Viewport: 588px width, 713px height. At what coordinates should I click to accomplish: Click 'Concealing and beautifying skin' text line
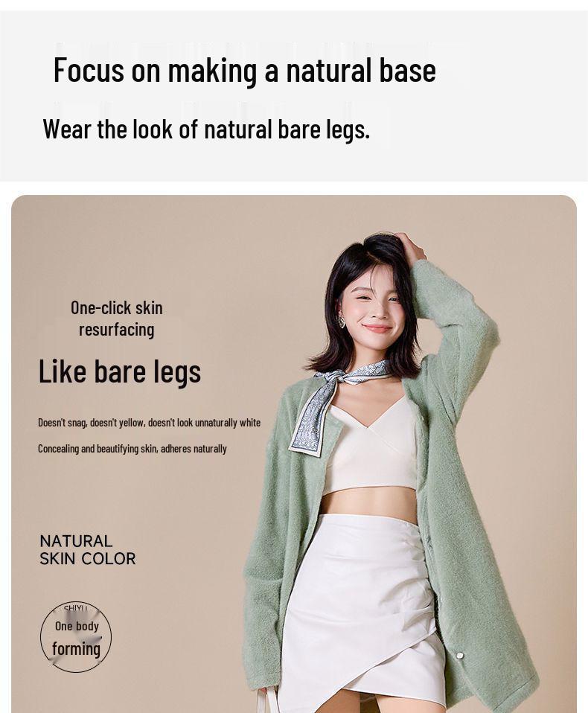pyautogui.click(x=132, y=449)
